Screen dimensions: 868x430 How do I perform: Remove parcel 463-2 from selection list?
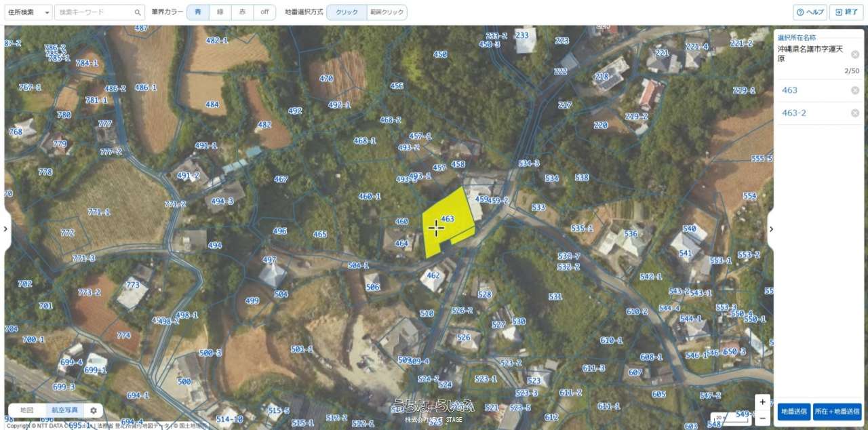coord(855,113)
